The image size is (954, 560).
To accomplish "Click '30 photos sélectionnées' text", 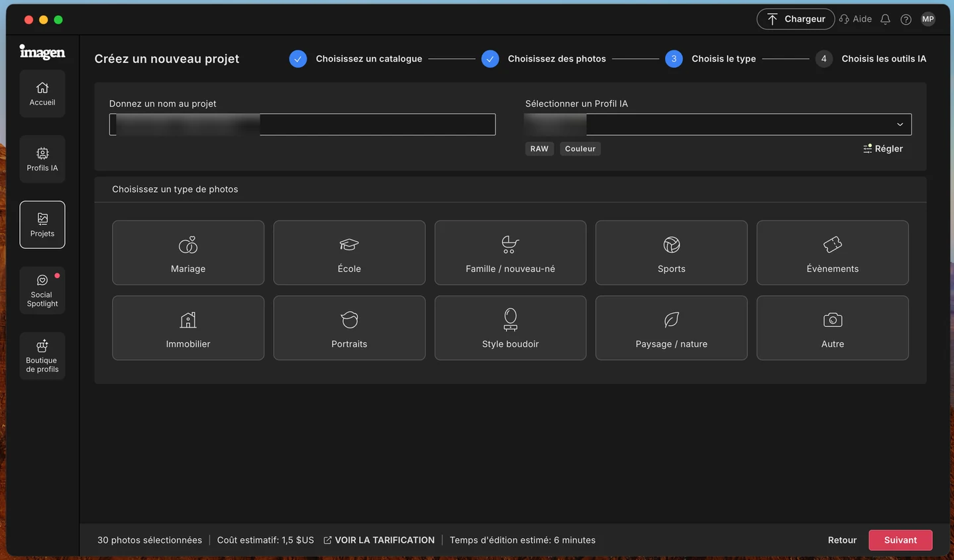I will pos(150,540).
